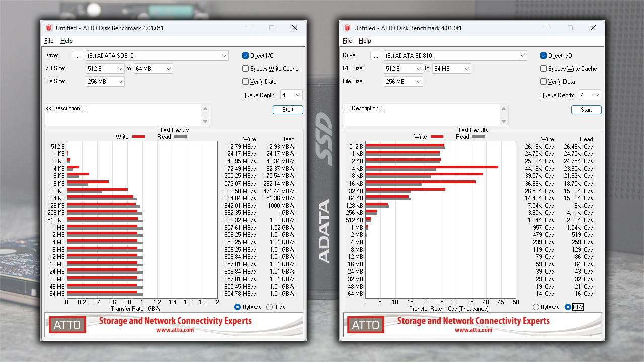The image size is (644, 362).
Task: Click the ATTO logo in the right window's banner
Action: tap(366, 325)
